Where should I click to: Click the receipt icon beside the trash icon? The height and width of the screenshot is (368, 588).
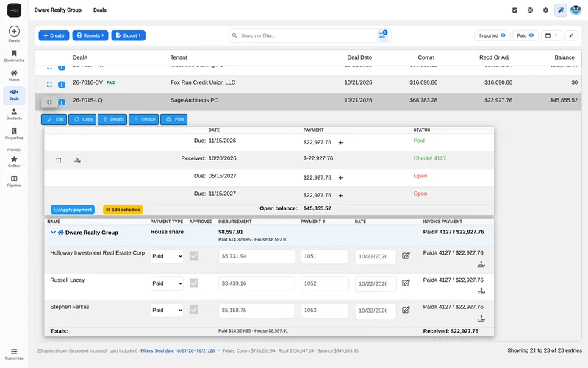(77, 160)
